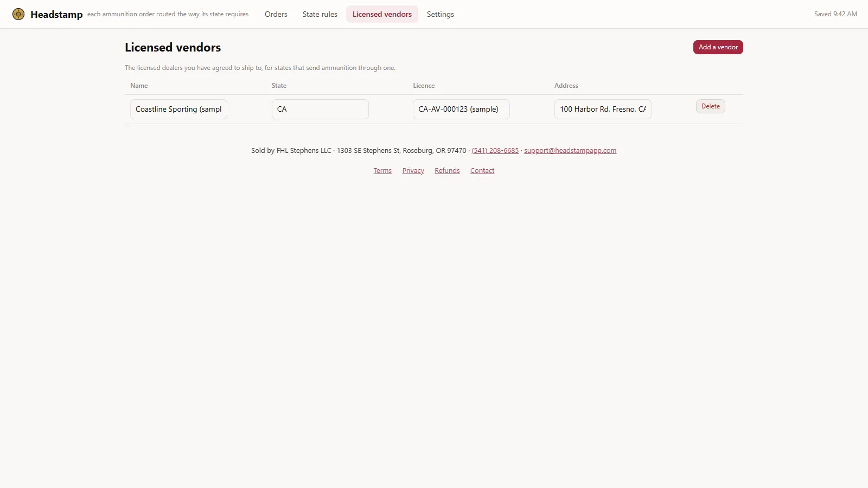Screen dimensions: 868x488
Task: Open the Privacy footer link
Action: (x=413, y=171)
